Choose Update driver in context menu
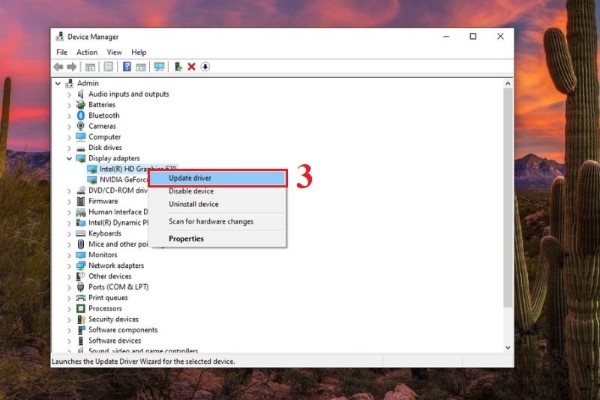 [218, 178]
